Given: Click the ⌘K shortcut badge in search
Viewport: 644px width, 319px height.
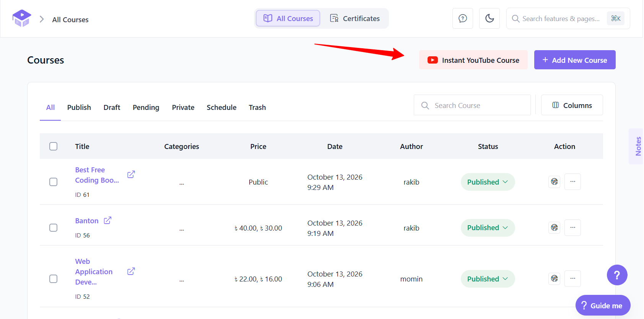Looking at the screenshot, I should [x=616, y=18].
